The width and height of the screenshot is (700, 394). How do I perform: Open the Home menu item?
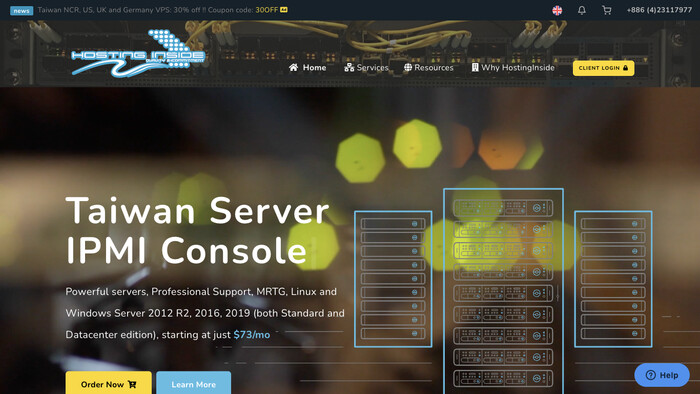coord(307,67)
